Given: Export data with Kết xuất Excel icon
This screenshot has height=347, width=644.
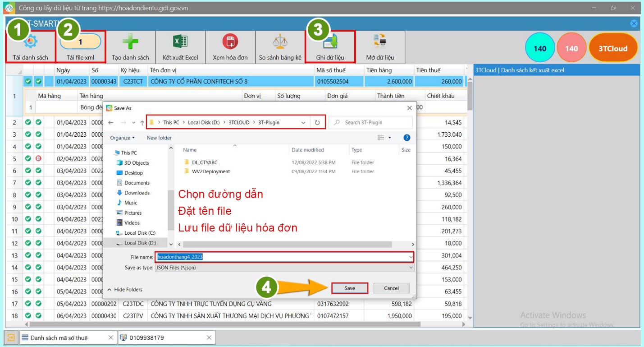Looking at the screenshot, I should (x=180, y=42).
